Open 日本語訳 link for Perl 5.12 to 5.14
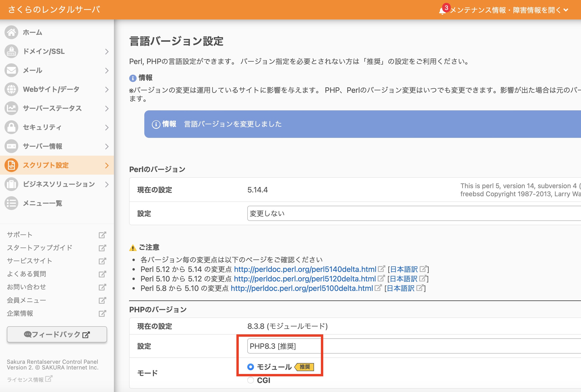The width and height of the screenshot is (581, 392). click(404, 269)
